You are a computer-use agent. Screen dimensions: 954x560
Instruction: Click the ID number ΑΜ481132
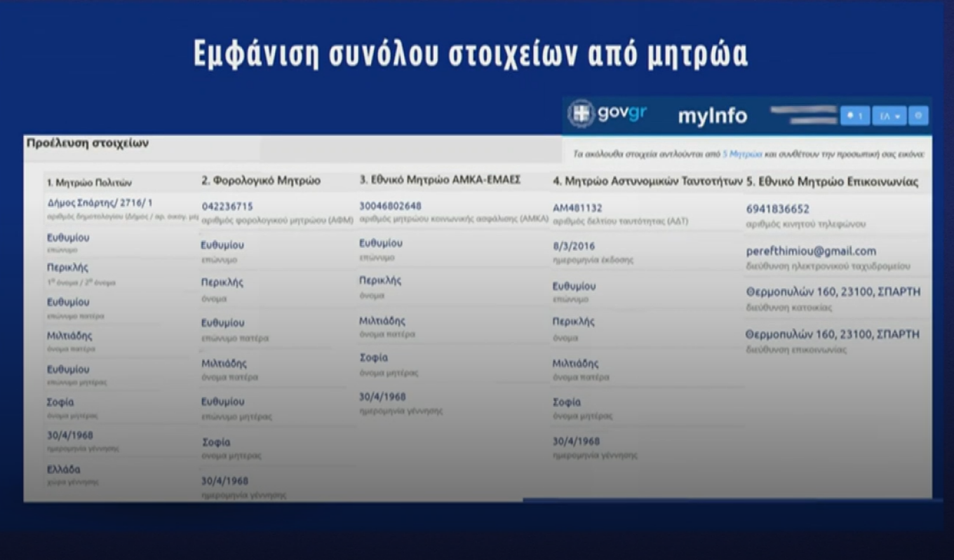[577, 208]
